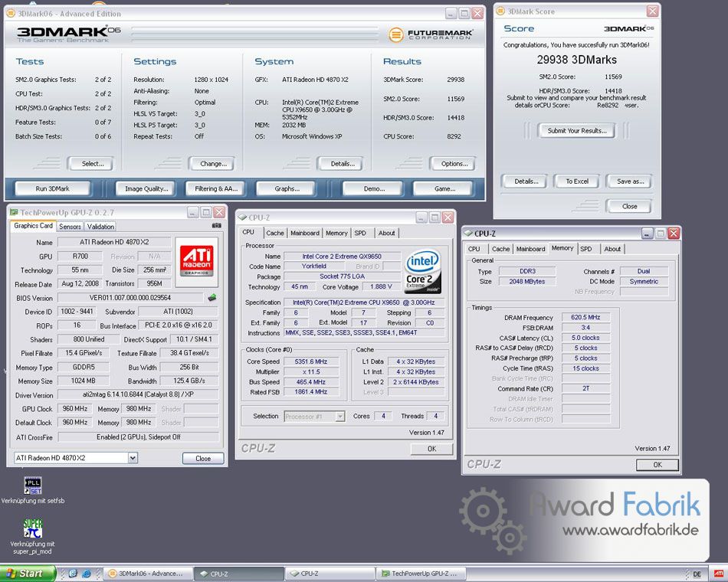Click the ATI Radeon logo in GPU-Z
This screenshot has height=582, width=728.
pos(197,262)
